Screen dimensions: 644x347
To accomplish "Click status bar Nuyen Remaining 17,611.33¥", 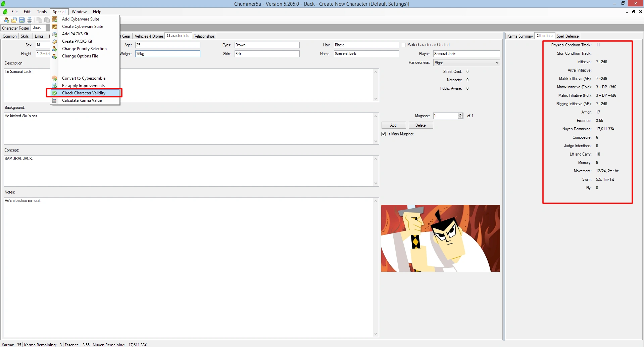I will 120,345.
